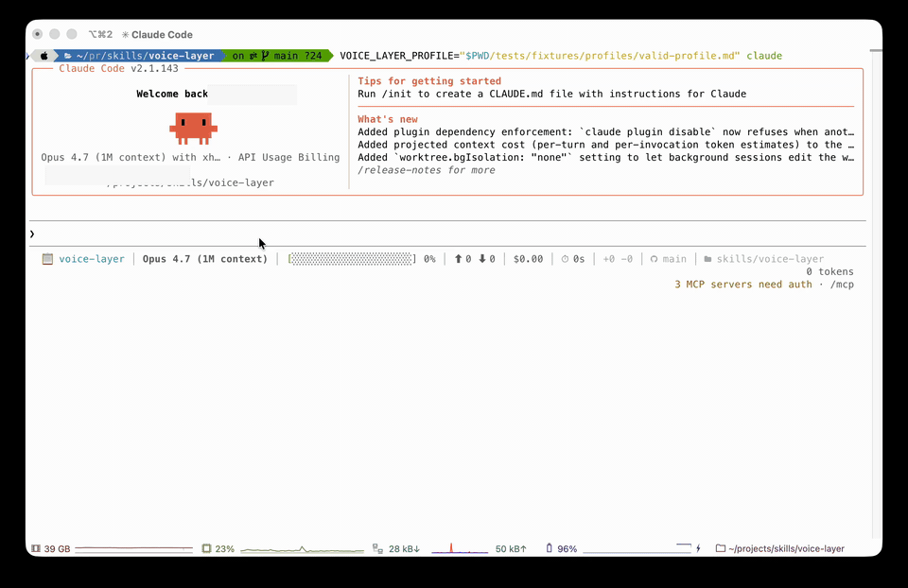Click the memory icon next to 39 GB
Viewport: 908px width, 588px height.
[x=36, y=548]
